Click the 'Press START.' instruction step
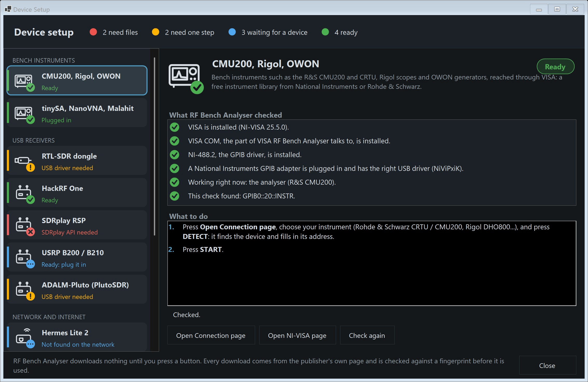588x382 pixels. point(203,250)
